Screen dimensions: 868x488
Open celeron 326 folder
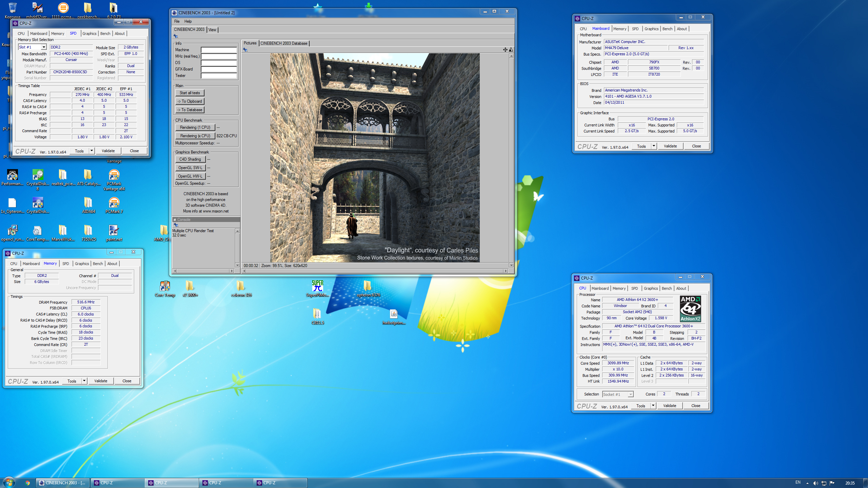click(x=241, y=289)
